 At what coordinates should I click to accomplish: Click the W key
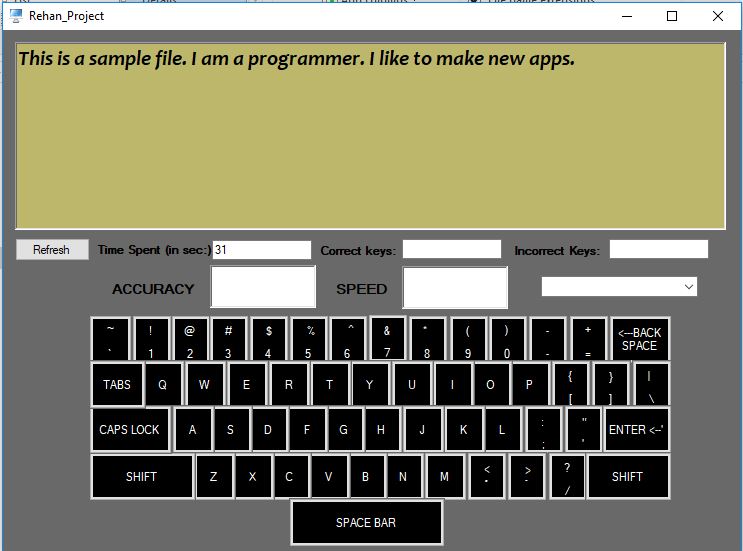[x=205, y=384]
